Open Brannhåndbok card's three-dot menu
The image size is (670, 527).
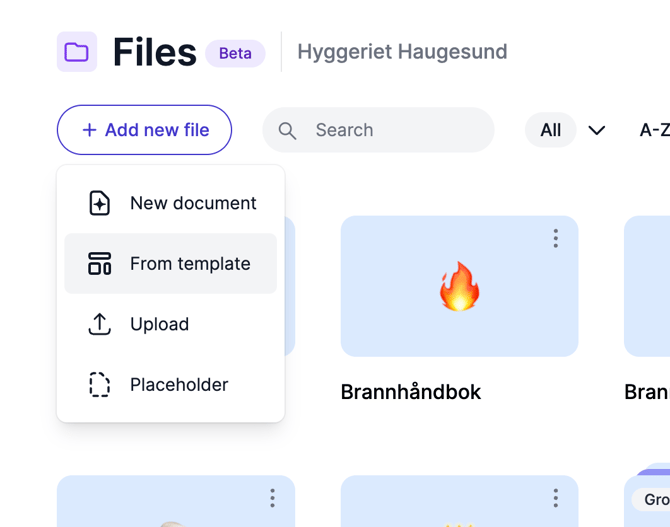(x=555, y=238)
